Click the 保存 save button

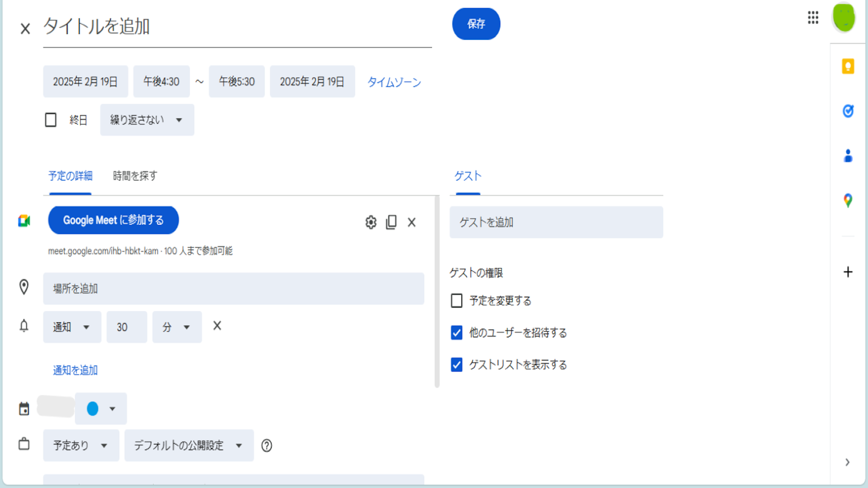pyautogui.click(x=476, y=24)
